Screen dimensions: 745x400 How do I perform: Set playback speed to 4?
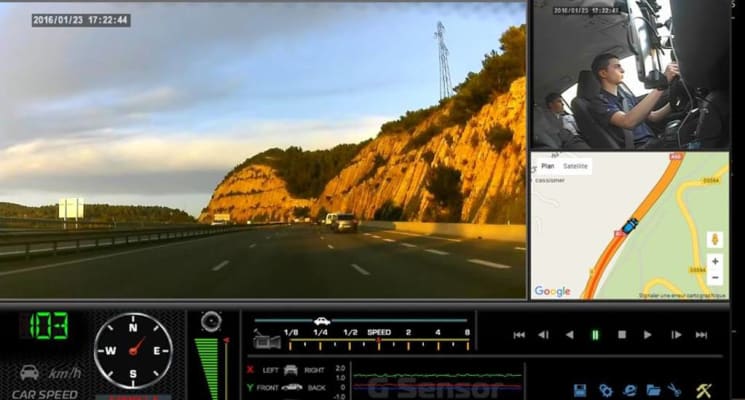pos(438,333)
